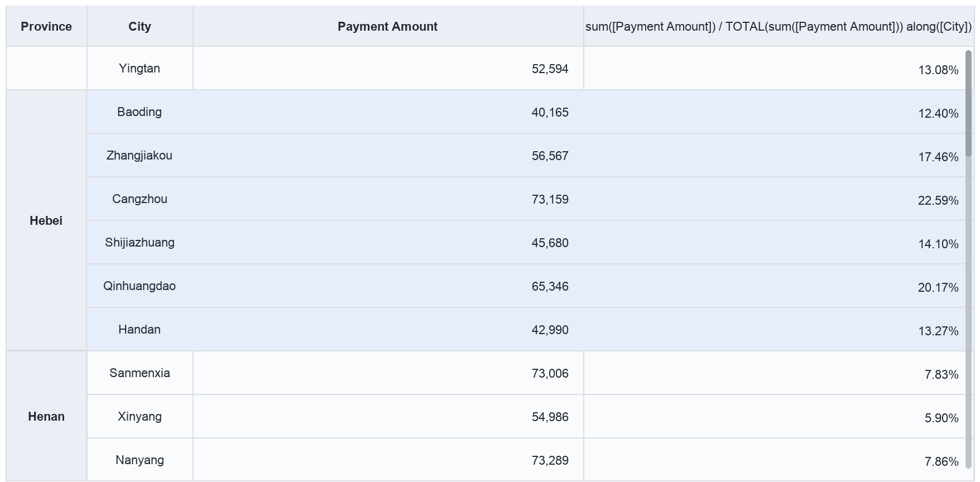Select the Hebei province cell
This screenshot has height=482, width=980.
46,220
